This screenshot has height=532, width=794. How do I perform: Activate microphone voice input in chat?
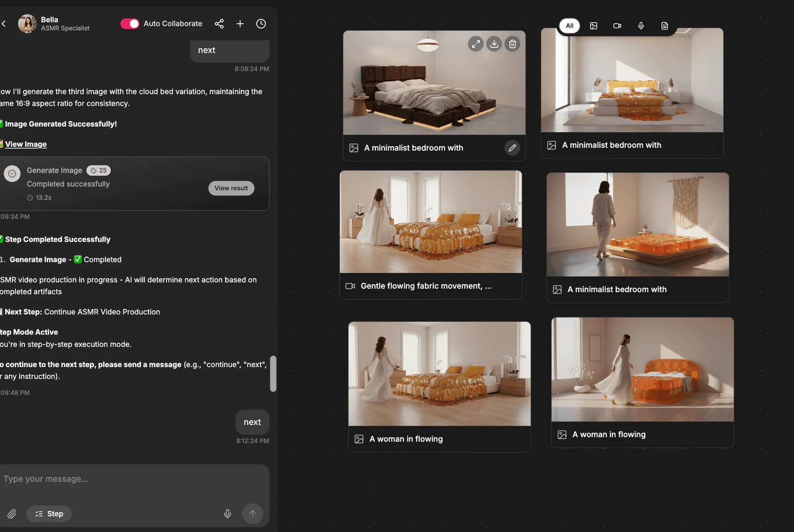tap(228, 514)
